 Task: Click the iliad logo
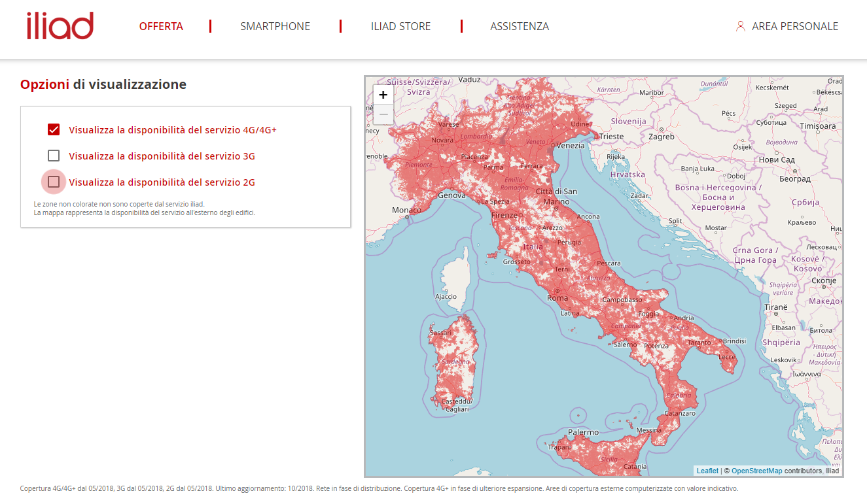(x=60, y=26)
